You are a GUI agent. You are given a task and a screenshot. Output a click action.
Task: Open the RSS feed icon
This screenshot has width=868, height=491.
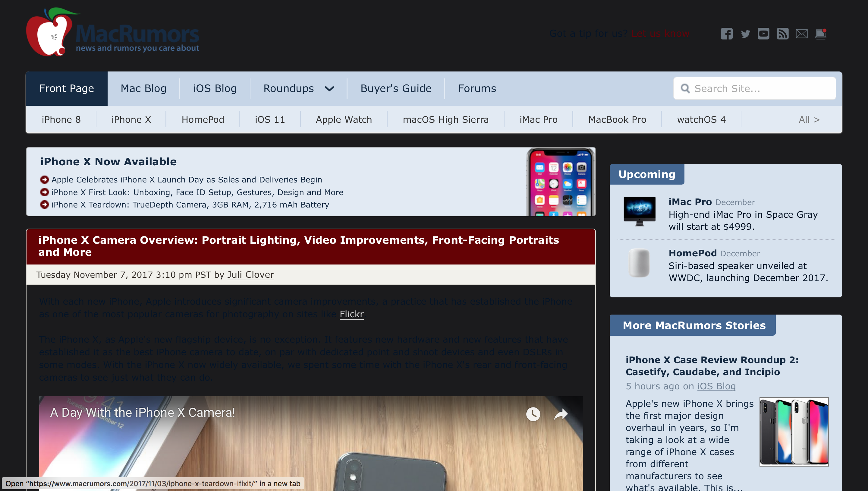pos(782,34)
